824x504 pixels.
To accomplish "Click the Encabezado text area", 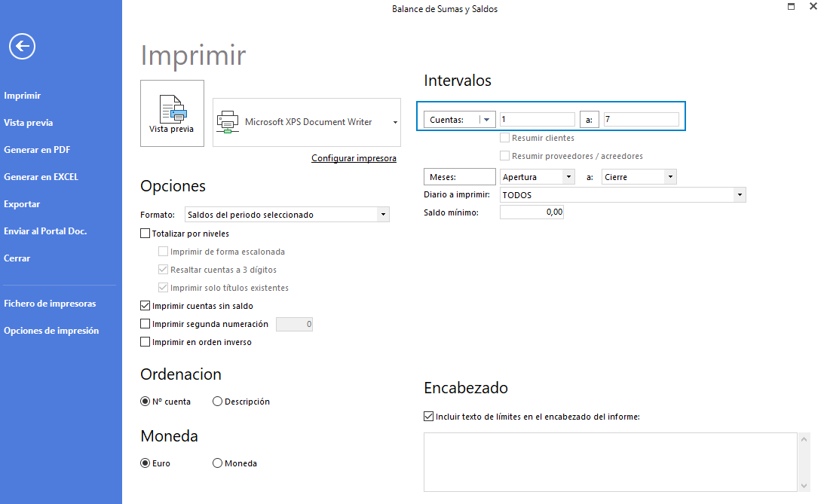I will [x=610, y=462].
